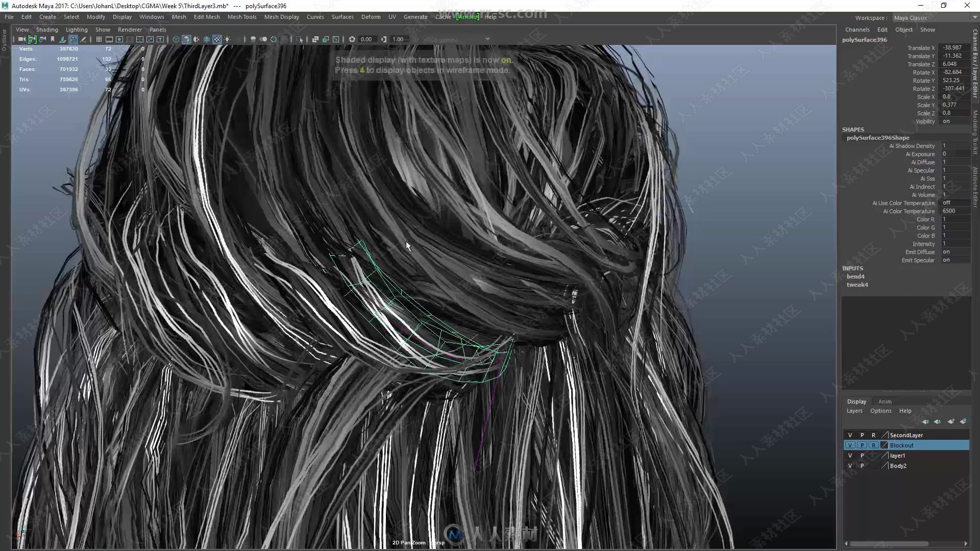This screenshot has height=551, width=980.
Task: Enable visibility for SecondLayer
Action: click(850, 435)
